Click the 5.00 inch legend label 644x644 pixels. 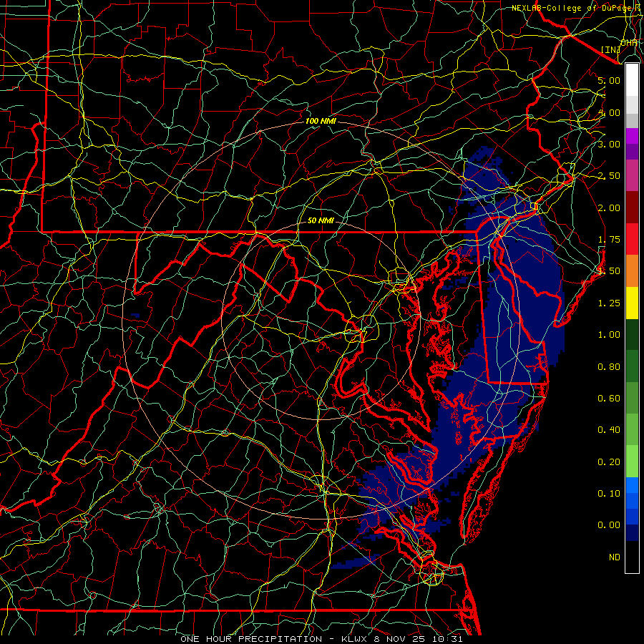click(609, 80)
